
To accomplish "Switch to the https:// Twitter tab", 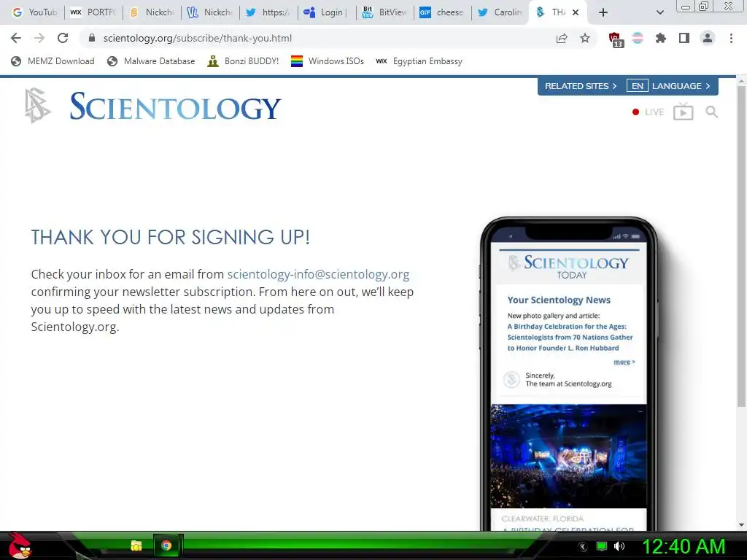I will point(268,12).
